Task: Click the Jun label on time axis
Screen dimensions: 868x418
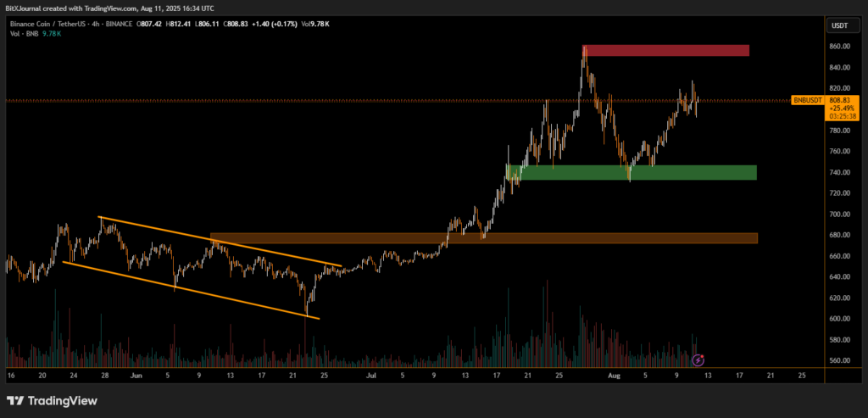Action: pos(135,374)
